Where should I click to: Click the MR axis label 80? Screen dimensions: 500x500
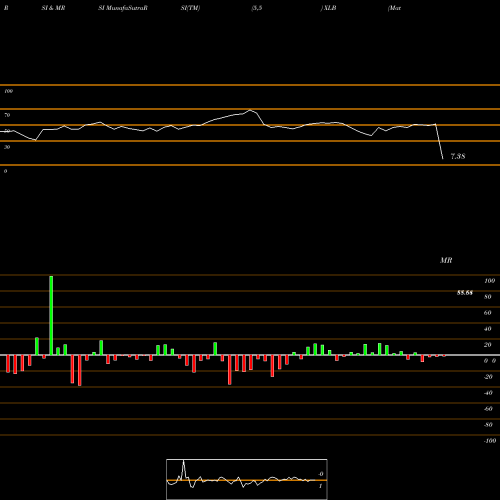488,297
